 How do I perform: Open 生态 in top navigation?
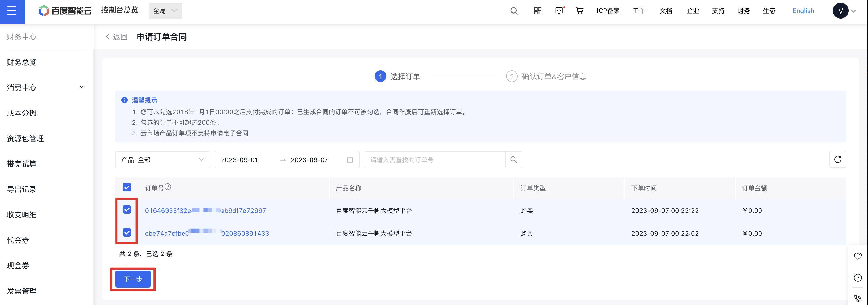tap(769, 11)
